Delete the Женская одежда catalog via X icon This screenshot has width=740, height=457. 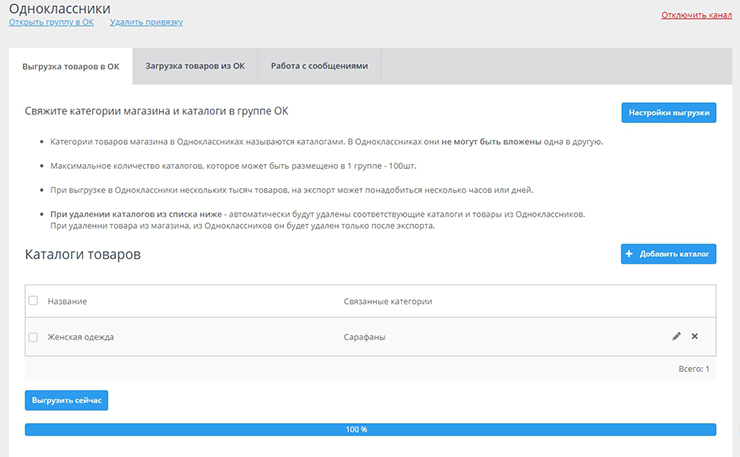pos(695,336)
